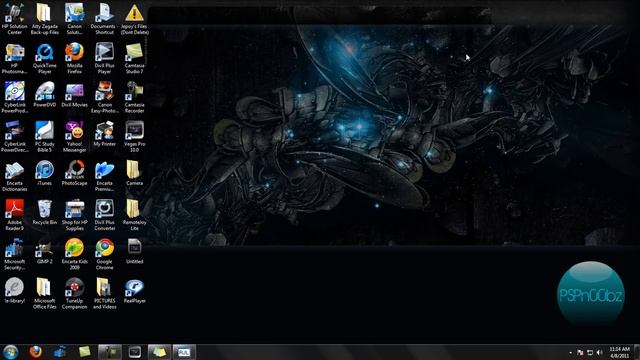This screenshot has height=360, width=640.
Task: Select the Untitled file icon
Action: coord(135,251)
